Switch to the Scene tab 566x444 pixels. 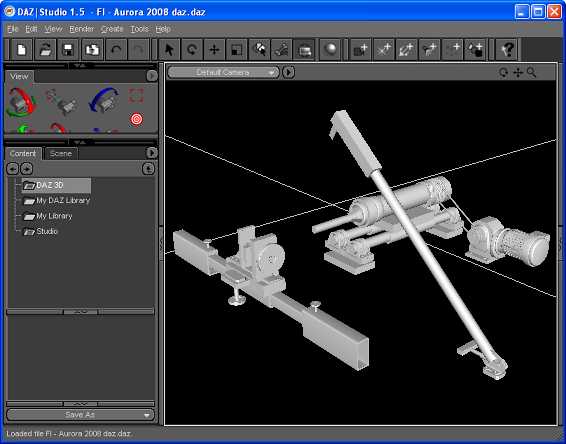tap(61, 154)
